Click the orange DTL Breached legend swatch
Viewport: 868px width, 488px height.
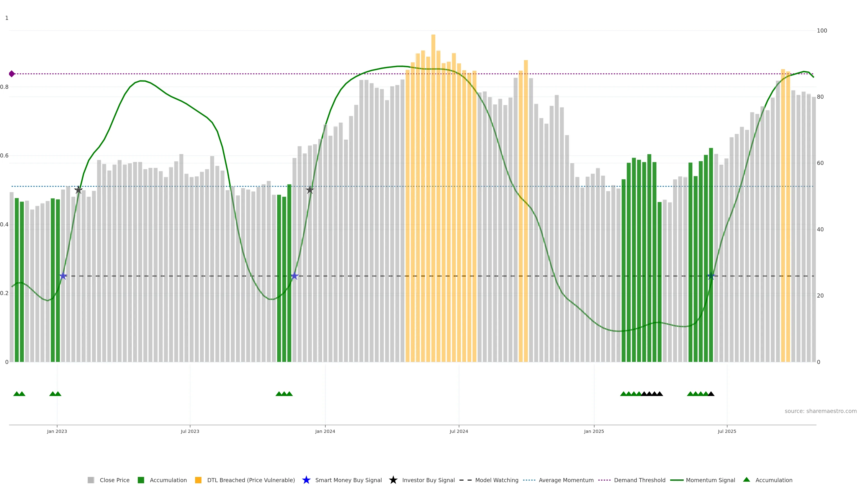198,480
